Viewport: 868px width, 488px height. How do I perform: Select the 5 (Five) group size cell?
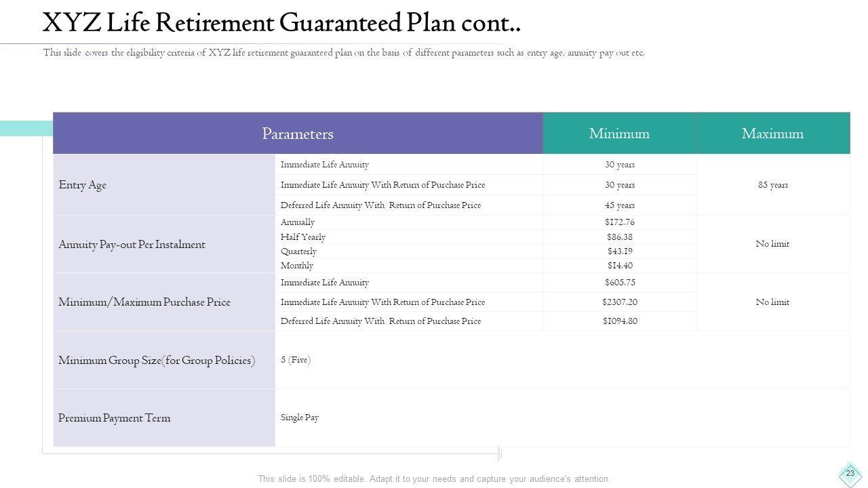296,360
